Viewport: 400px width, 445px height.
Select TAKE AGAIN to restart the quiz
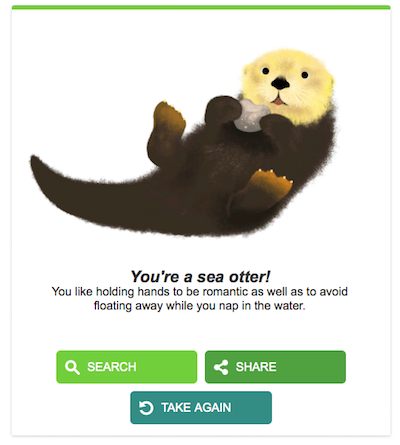[x=201, y=408]
